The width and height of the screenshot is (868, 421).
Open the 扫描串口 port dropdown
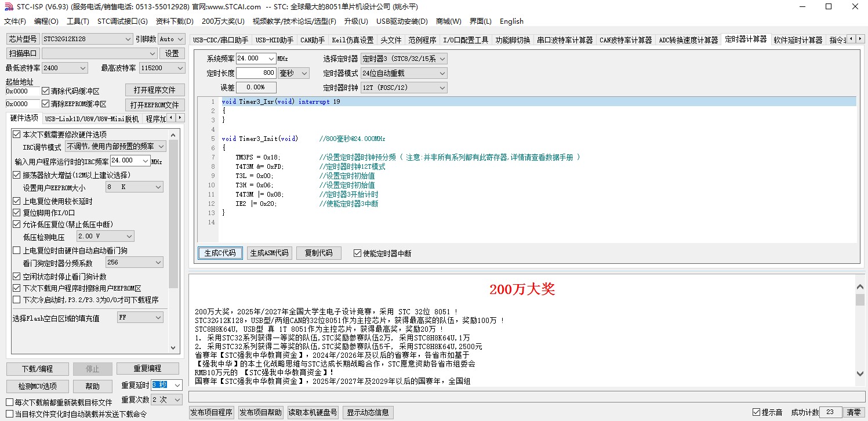[99, 53]
